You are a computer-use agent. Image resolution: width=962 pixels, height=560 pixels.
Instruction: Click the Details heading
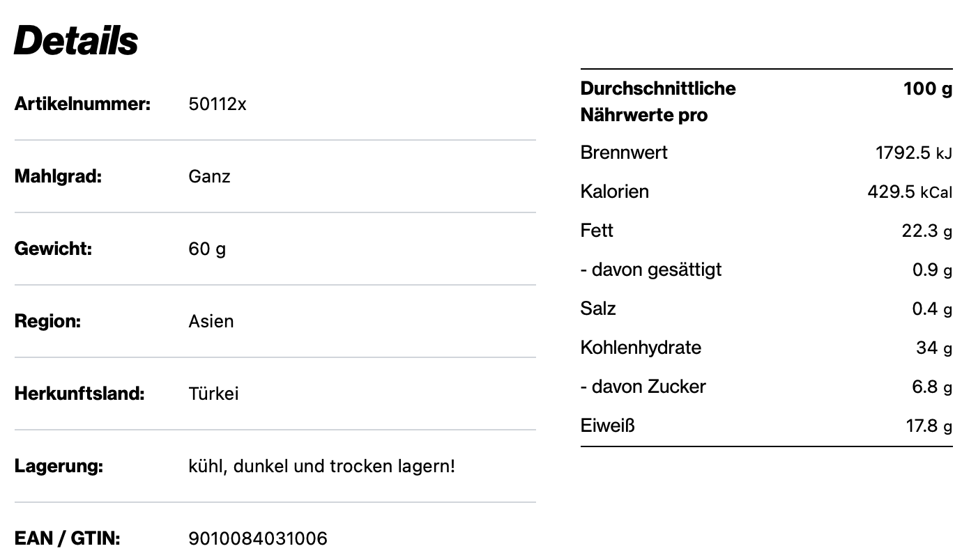click(76, 40)
